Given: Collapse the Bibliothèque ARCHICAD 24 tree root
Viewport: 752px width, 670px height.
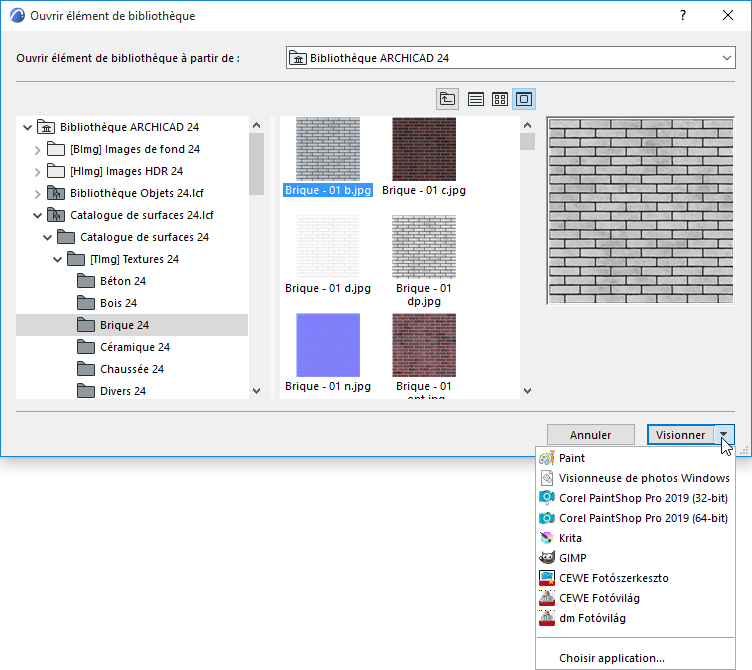Looking at the screenshot, I should pyautogui.click(x=27, y=128).
